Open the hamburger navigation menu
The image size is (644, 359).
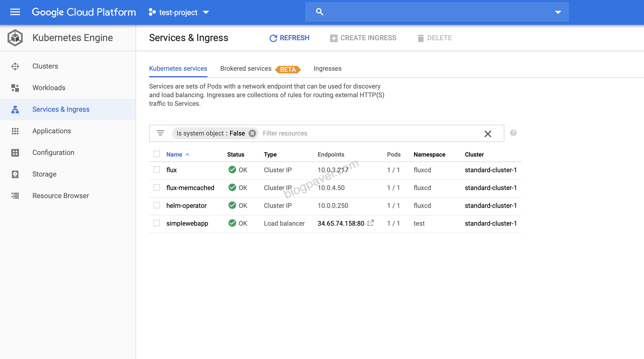pyautogui.click(x=15, y=12)
